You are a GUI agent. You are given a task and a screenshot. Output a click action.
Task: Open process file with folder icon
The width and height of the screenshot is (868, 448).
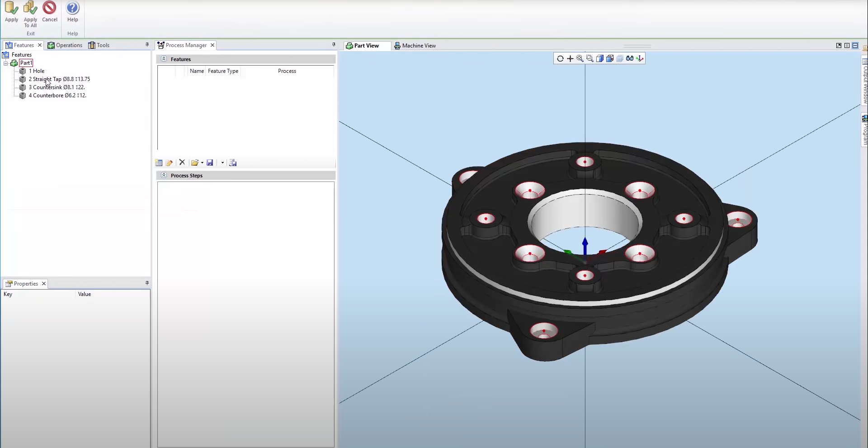195,163
